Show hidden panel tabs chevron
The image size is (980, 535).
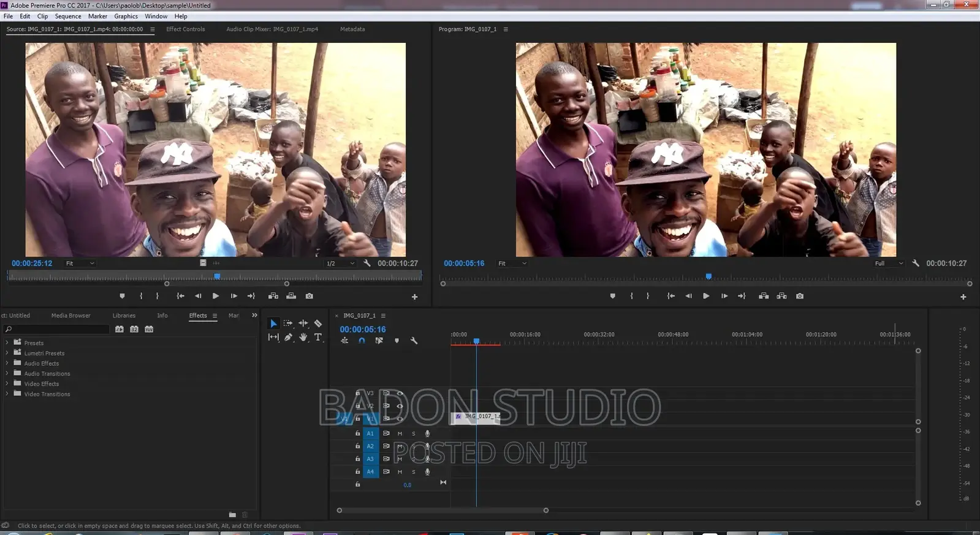(x=254, y=316)
